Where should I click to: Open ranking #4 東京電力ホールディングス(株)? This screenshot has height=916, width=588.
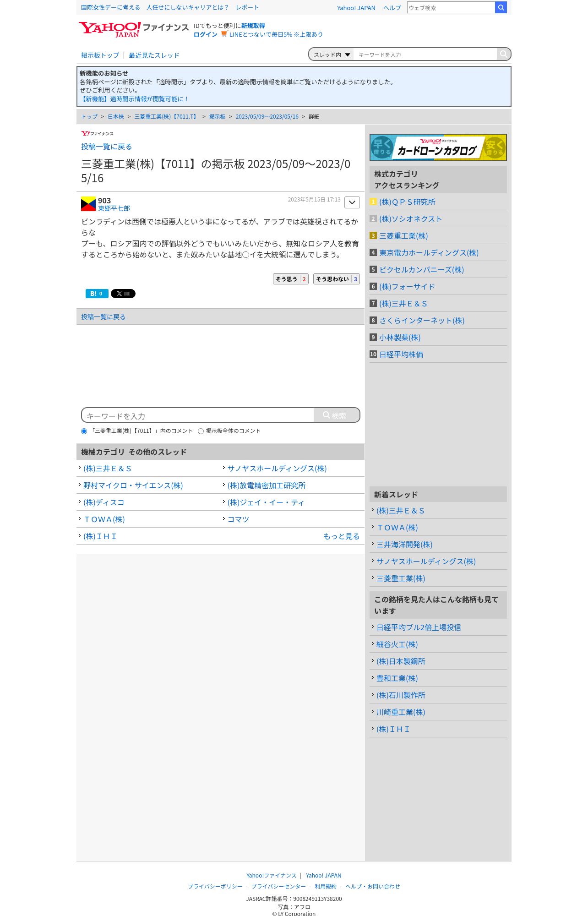(429, 253)
